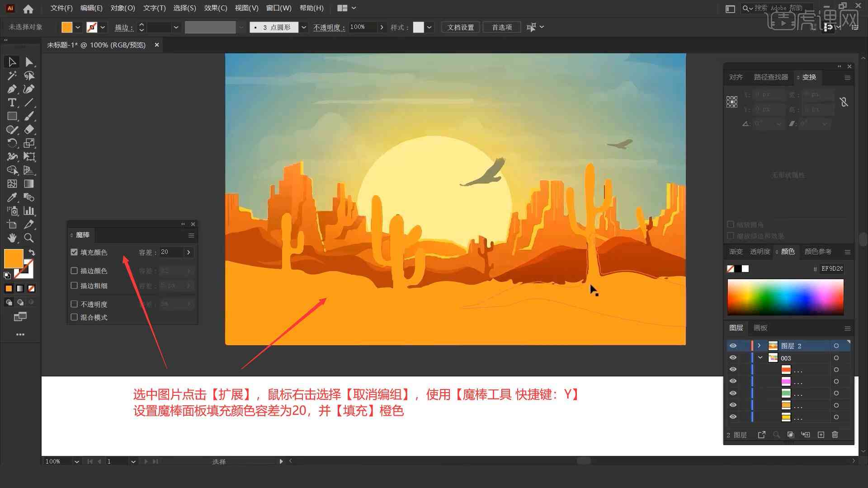Toggle 描边颜色 checkbox in Magic Wand
The width and height of the screenshot is (868, 488).
[x=74, y=271]
